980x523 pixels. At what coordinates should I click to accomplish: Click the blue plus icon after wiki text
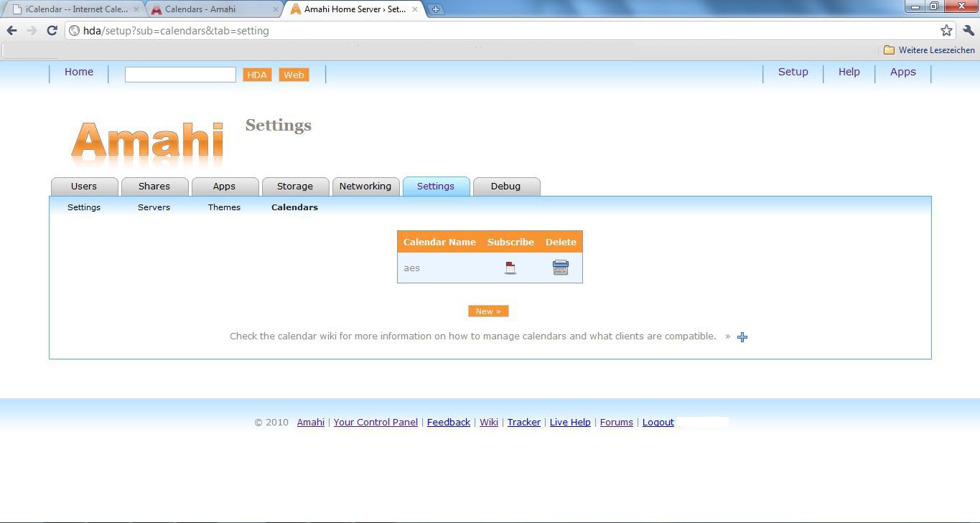[x=742, y=337]
